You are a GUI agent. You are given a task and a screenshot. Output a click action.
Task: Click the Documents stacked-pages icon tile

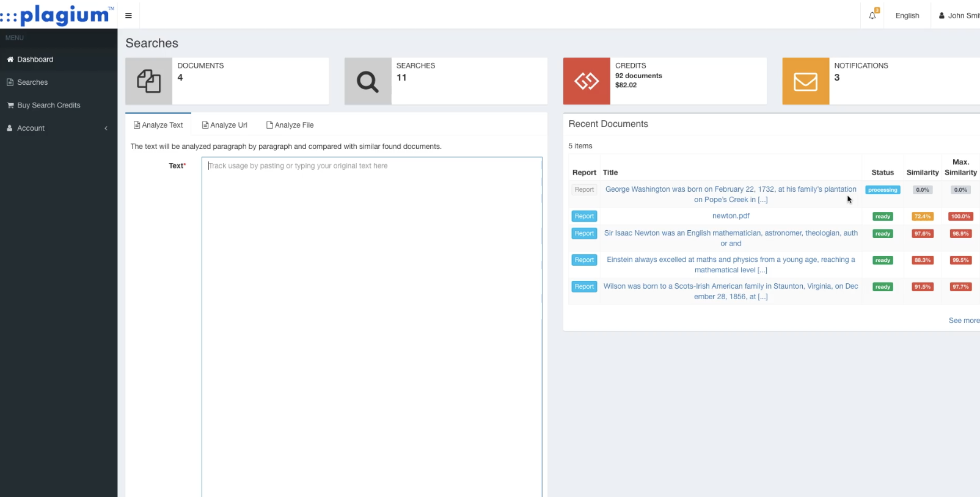pos(148,81)
